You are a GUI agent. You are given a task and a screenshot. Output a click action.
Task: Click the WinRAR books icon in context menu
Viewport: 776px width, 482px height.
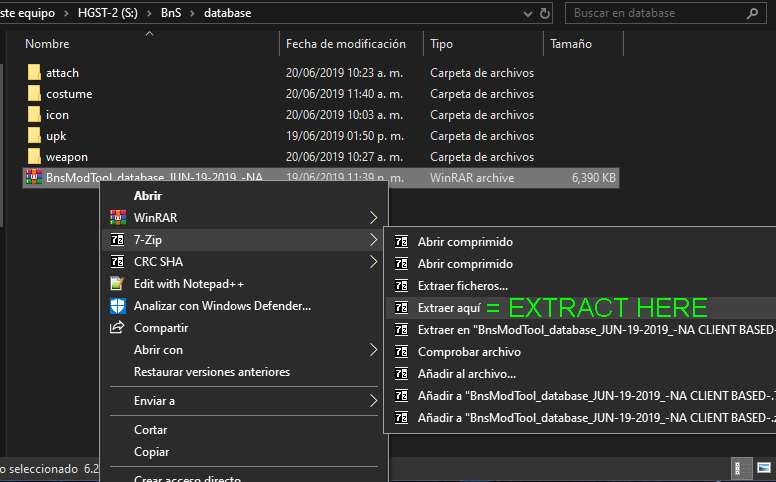118,217
